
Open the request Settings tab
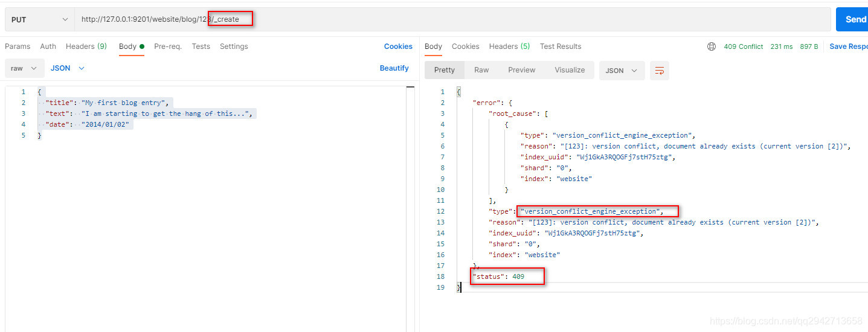[x=234, y=46]
